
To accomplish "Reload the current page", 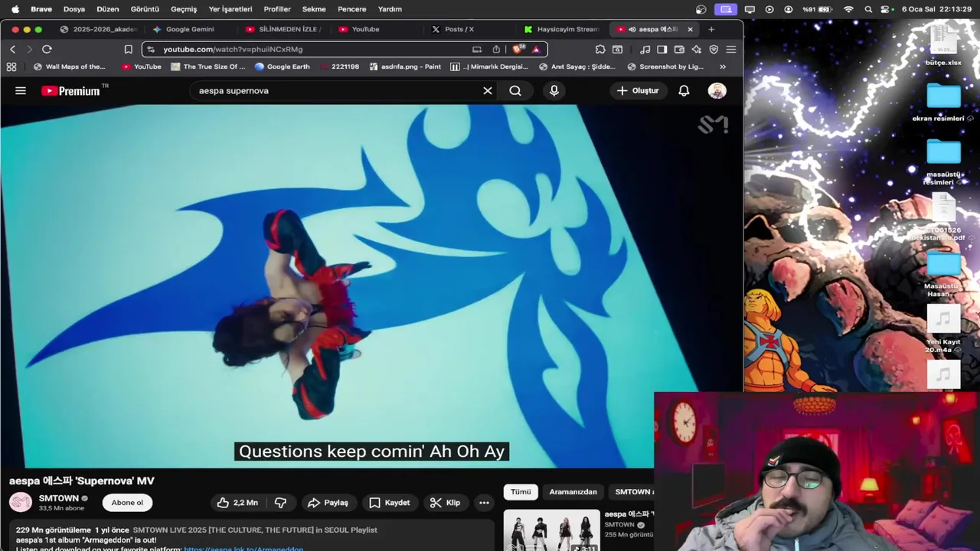I will coord(47,49).
